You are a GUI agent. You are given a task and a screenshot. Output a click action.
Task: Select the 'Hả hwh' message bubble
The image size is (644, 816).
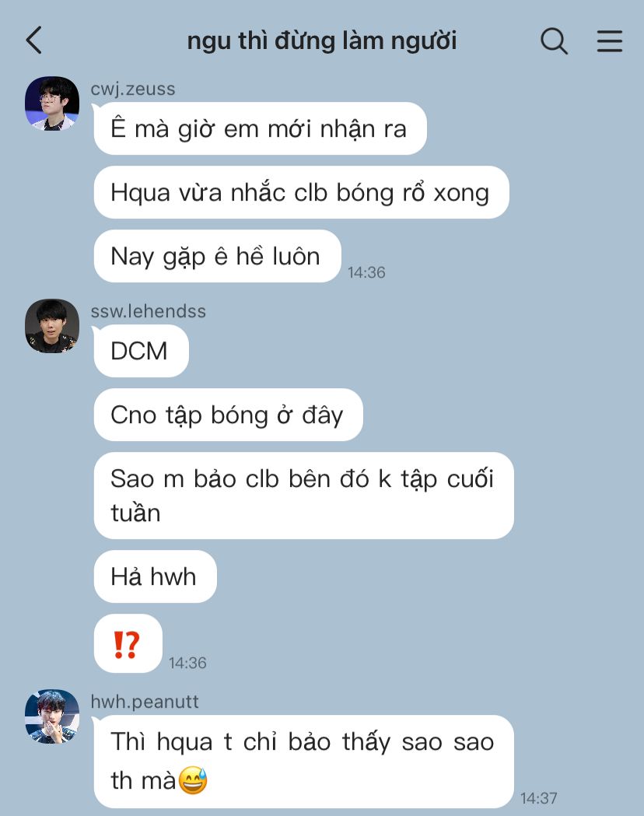click(x=155, y=576)
